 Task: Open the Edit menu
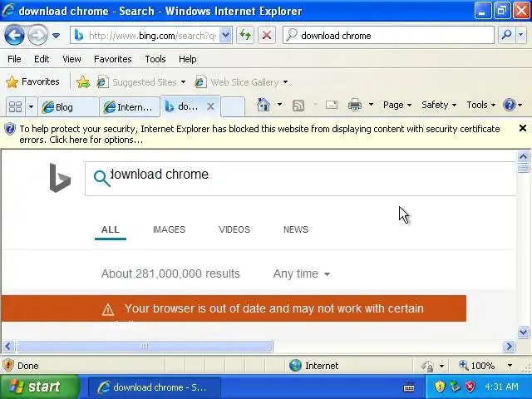42,59
